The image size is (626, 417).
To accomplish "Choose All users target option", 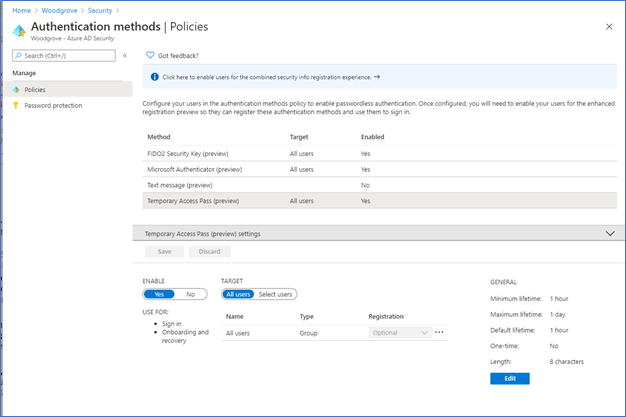I will (x=238, y=294).
